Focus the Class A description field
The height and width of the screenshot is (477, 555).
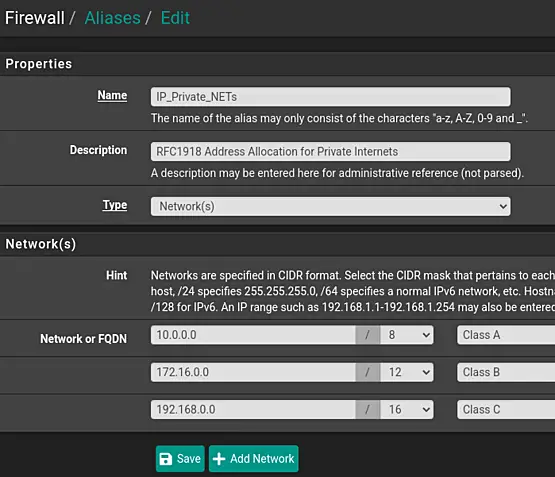[x=506, y=335]
